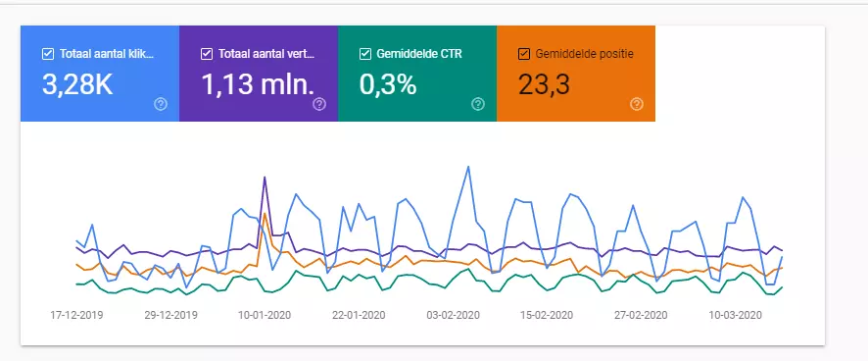The height and width of the screenshot is (361, 868).
Task: Select the 3,28K clicks value
Action: click(x=77, y=84)
